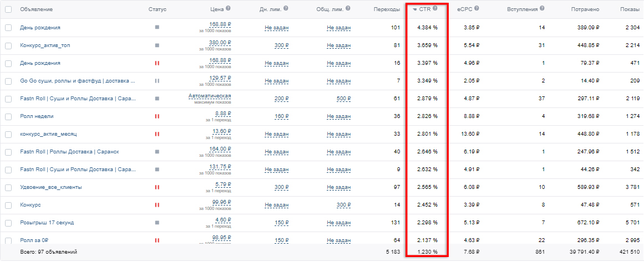Image resolution: width=644 pixels, height=262 pixels.
Task: Click the help icon beside Вступления
Action: (542, 9)
